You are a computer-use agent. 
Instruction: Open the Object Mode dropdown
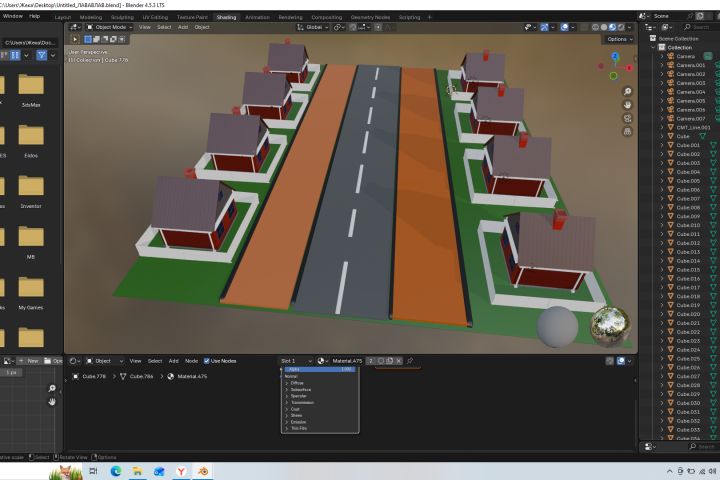click(x=108, y=27)
